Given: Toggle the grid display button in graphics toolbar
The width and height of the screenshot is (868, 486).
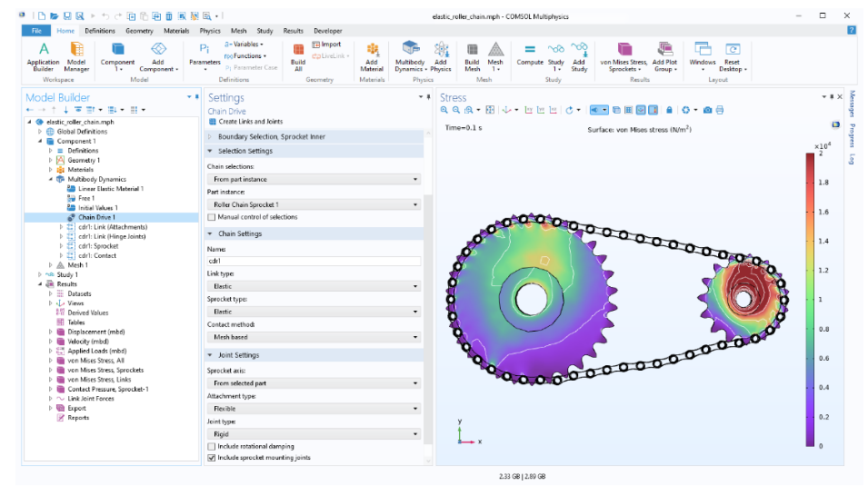Looking at the screenshot, I should tap(628, 110).
